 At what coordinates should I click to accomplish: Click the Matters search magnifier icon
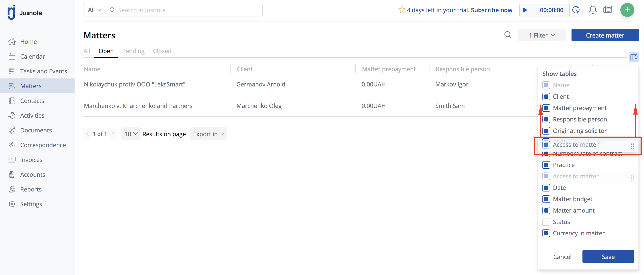pyautogui.click(x=508, y=35)
